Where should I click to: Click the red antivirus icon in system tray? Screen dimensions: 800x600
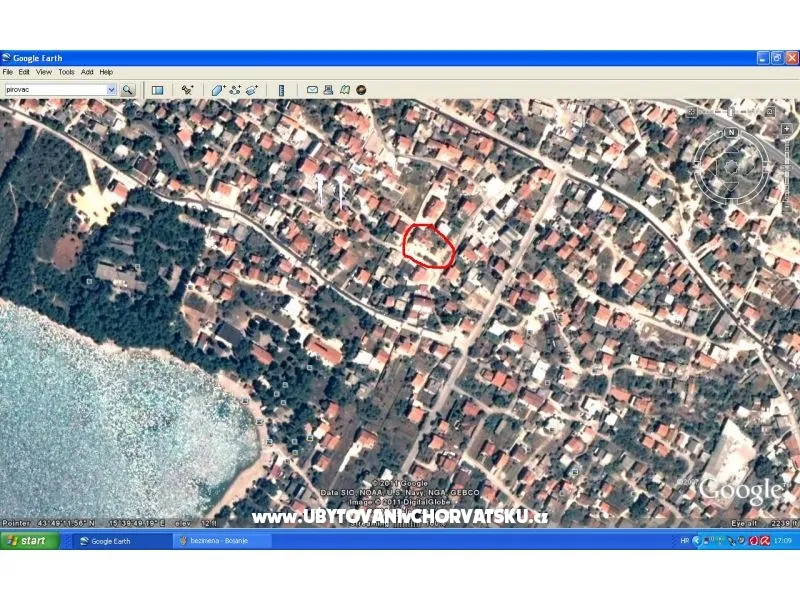point(765,541)
